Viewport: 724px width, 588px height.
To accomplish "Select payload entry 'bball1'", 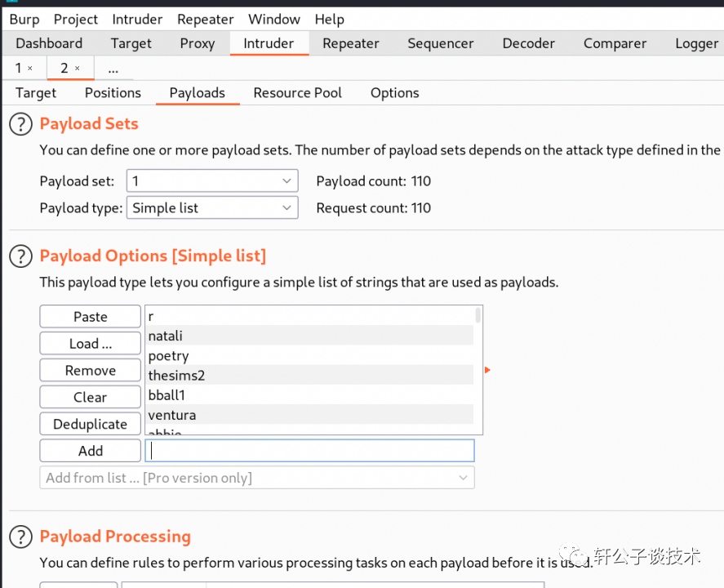I will pyautogui.click(x=309, y=395).
